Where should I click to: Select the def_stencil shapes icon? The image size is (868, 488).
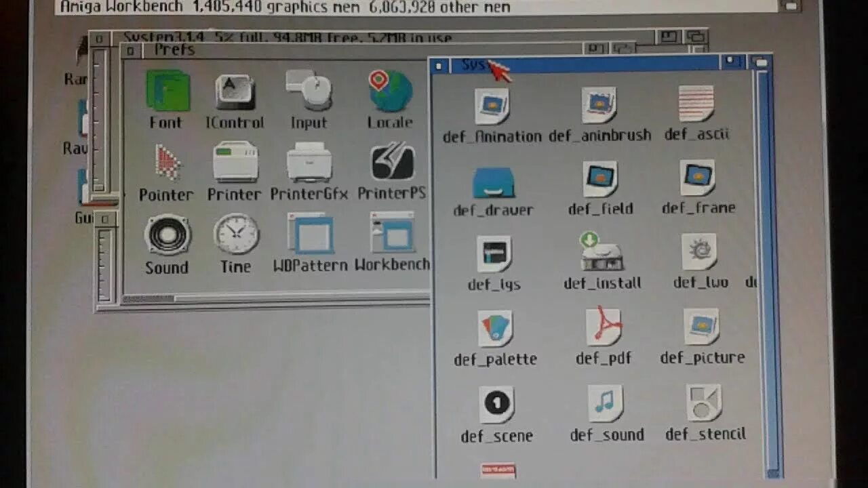703,403
